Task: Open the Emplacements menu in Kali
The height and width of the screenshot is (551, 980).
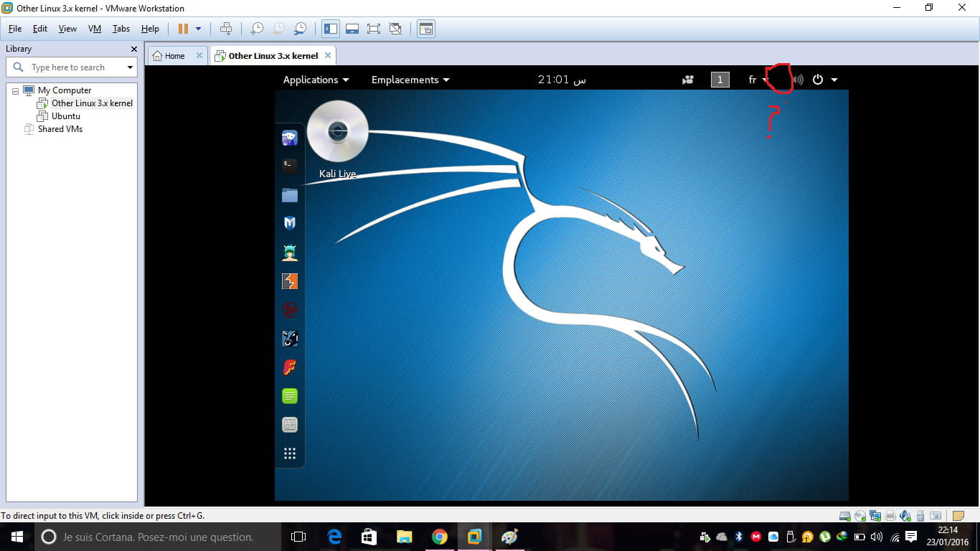Action: 410,80
